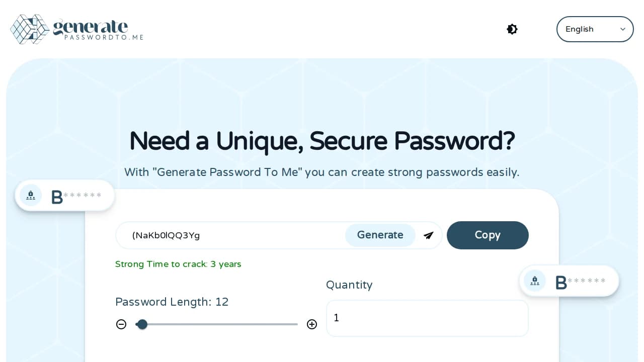
Task: Decrease password length with the minus icon
Action: (121, 324)
